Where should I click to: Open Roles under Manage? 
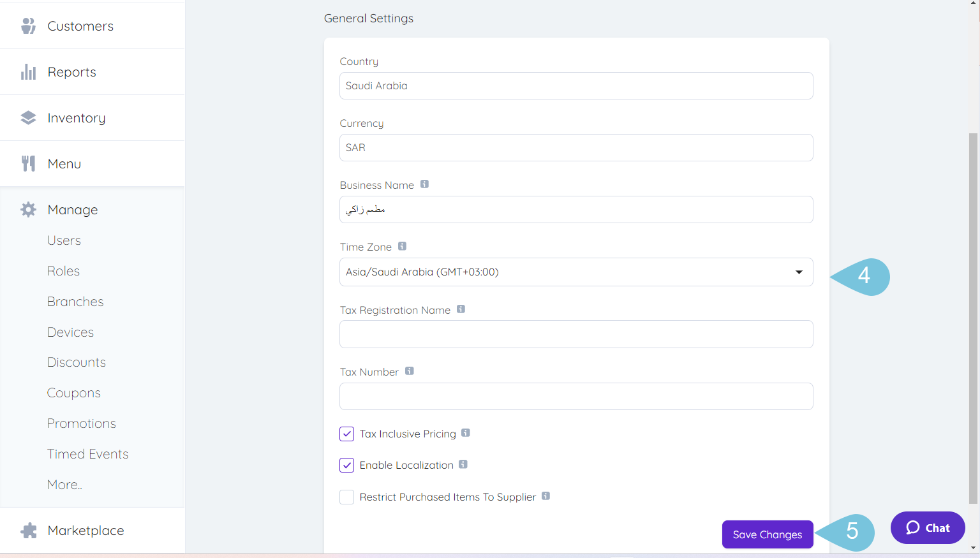63,271
